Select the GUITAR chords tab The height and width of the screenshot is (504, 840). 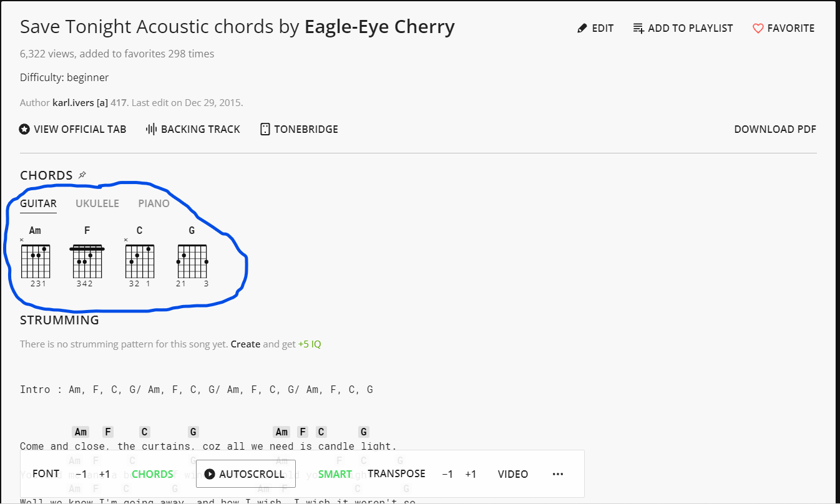pos(39,203)
